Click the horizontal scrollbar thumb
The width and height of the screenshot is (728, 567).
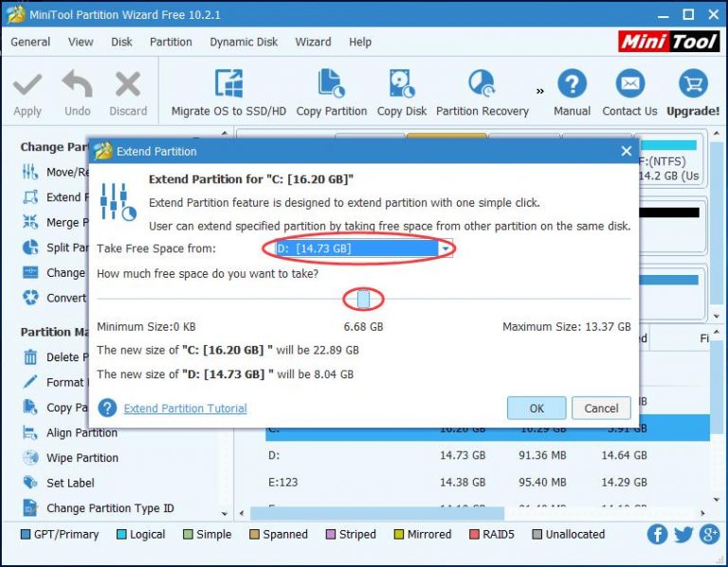[x=377, y=513]
